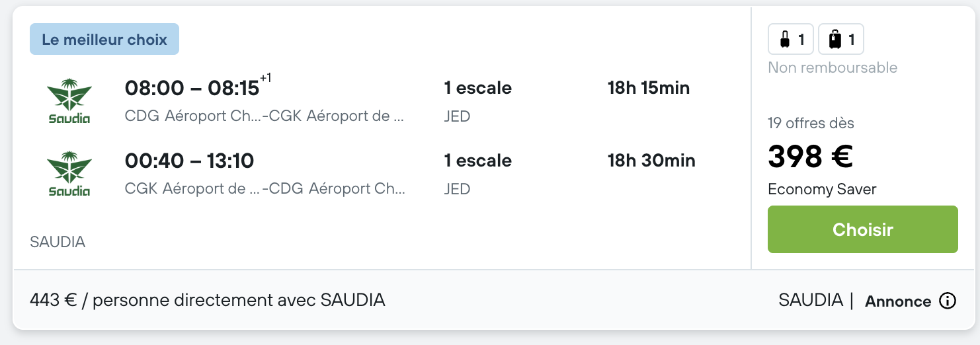Click the Economy Saver fare label
980x345 pixels.
pyautogui.click(x=822, y=189)
